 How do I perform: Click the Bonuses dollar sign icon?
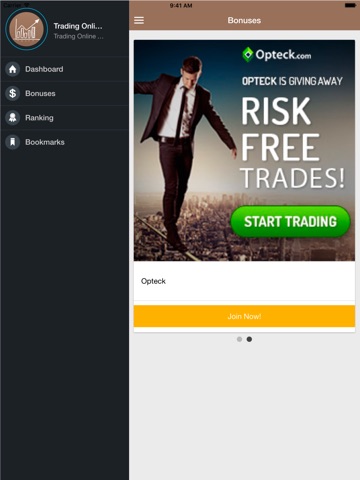coord(13,93)
